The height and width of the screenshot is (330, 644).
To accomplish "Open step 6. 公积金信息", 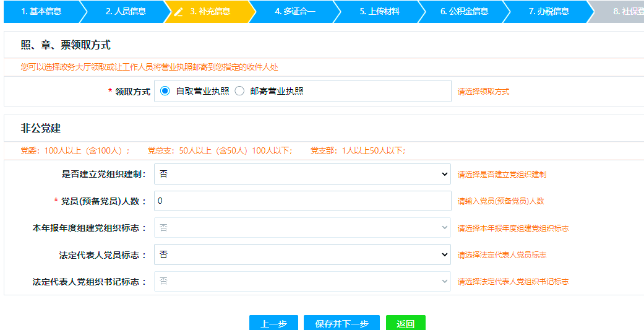I will (x=464, y=11).
